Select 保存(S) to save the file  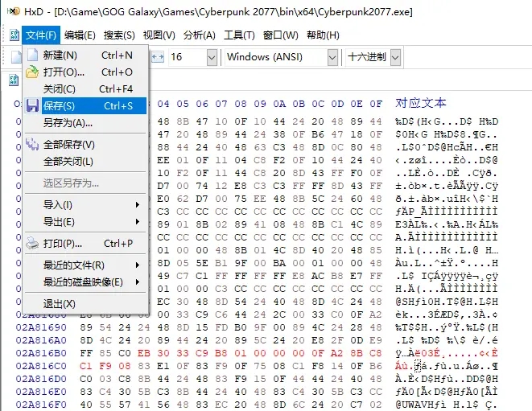click(x=85, y=106)
